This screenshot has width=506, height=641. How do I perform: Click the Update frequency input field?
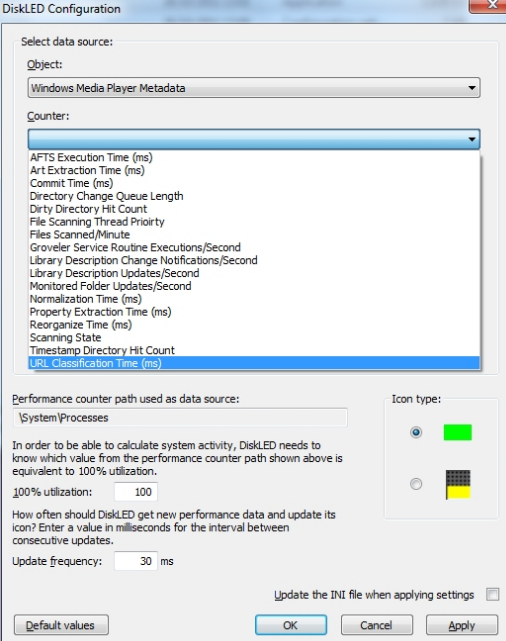(x=136, y=561)
